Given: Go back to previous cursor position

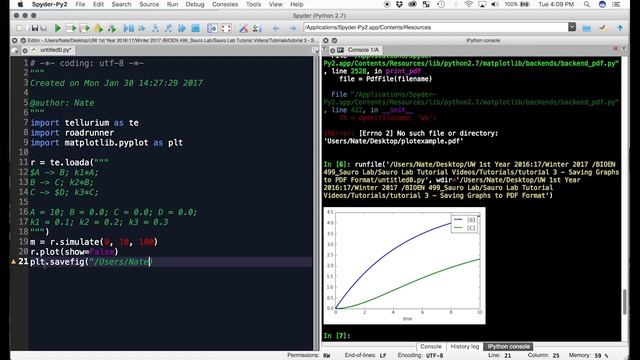Looking at the screenshot, I should (276, 28).
